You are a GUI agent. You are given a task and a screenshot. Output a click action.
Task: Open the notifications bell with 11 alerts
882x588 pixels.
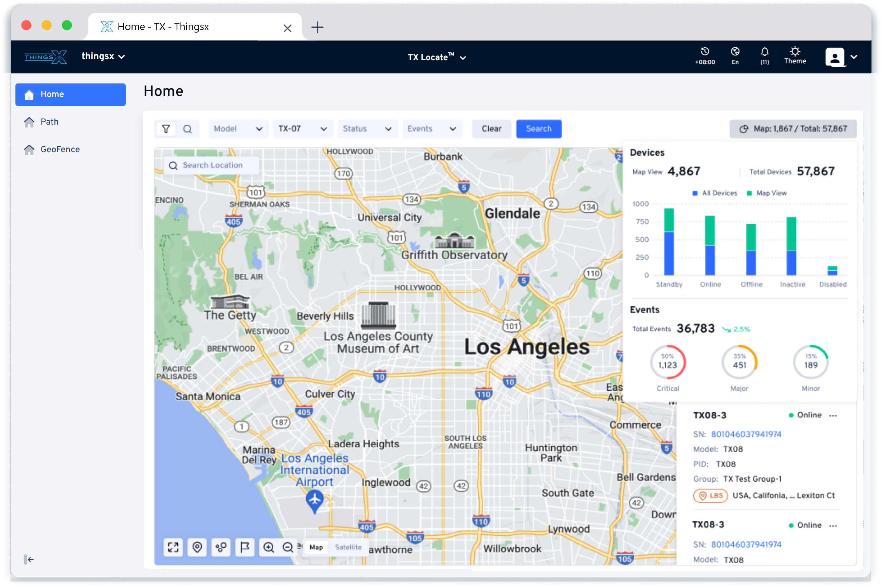[764, 52]
